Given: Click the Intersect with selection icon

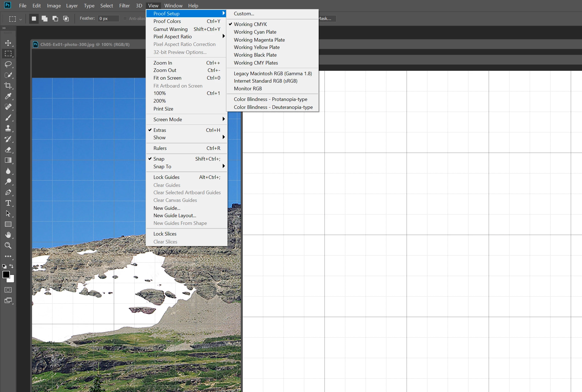Looking at the screenshot, I should pyautogui.click(x=66, y=19).
